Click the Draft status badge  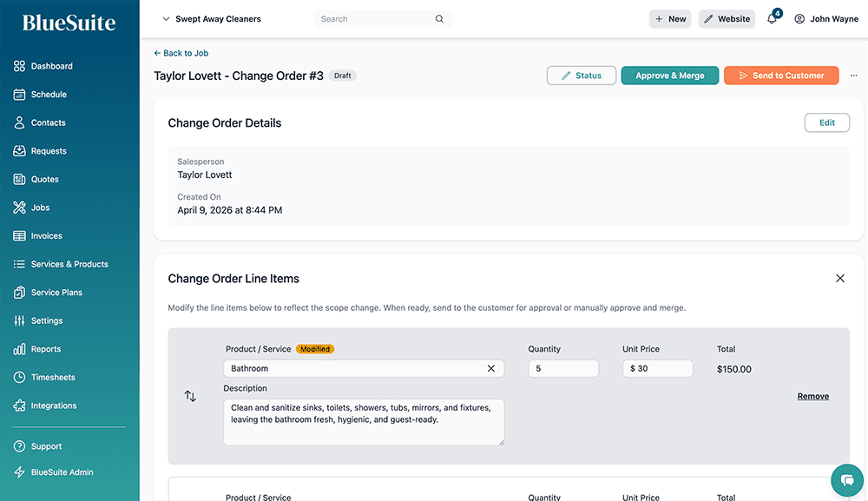[x=343, y=76]
